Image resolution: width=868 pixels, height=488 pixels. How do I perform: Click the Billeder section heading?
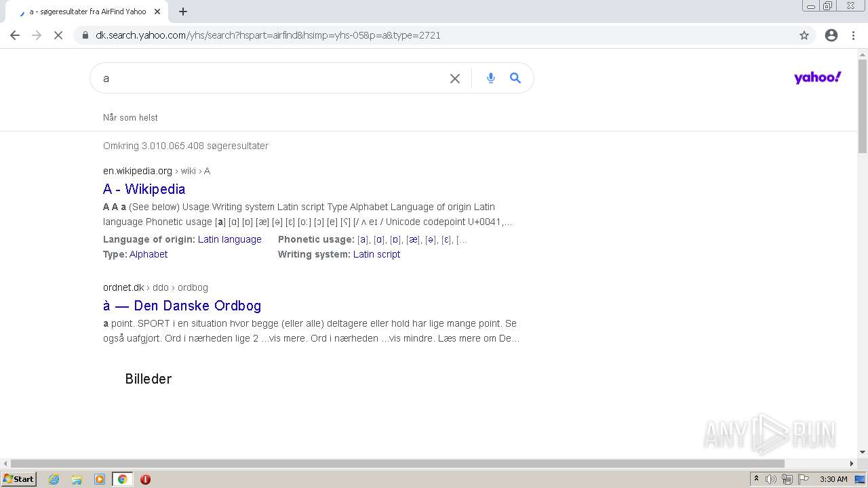[148, 379]
